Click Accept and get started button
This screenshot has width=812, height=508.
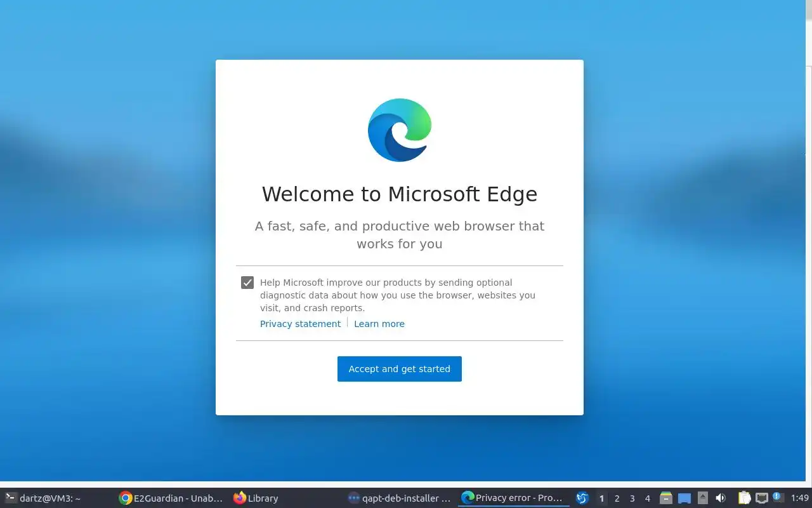click(x=400, y=369)
